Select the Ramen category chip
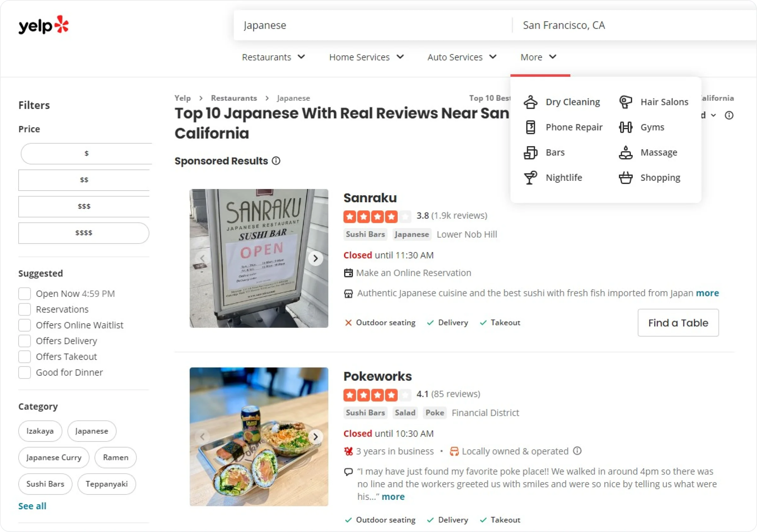 click(116, 458)
